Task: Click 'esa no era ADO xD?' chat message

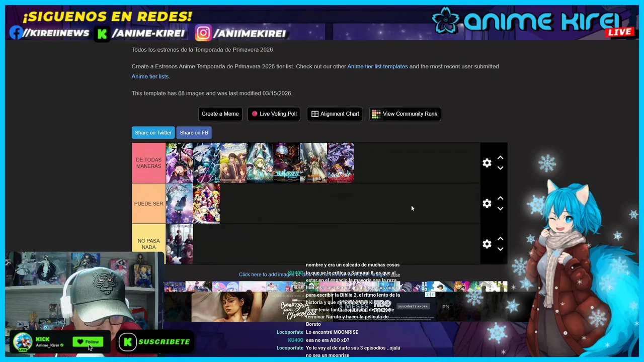Action: (328, 340)
